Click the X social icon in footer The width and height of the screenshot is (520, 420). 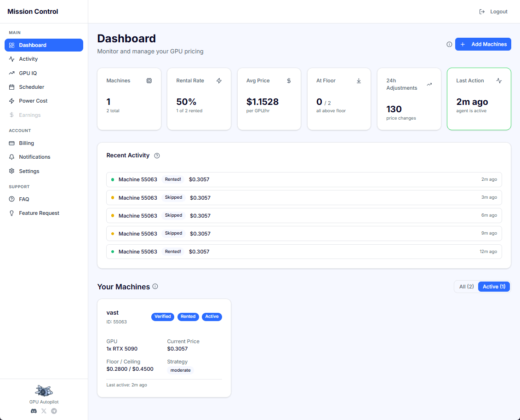(x=44, y=411)
